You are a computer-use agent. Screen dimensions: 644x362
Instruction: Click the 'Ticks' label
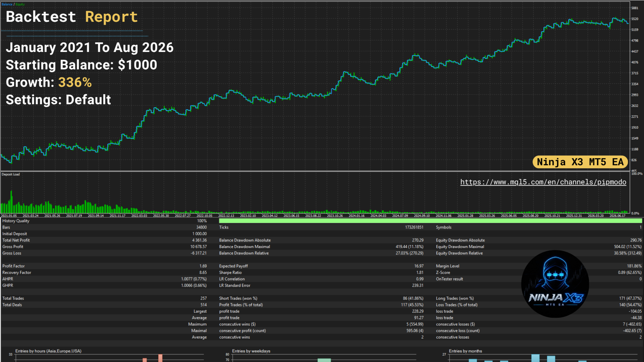[224, 227]
